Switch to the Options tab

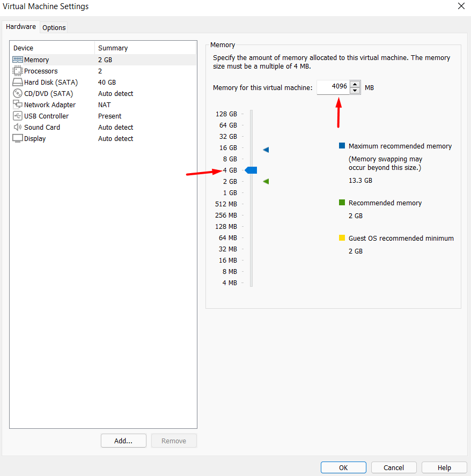54,27
